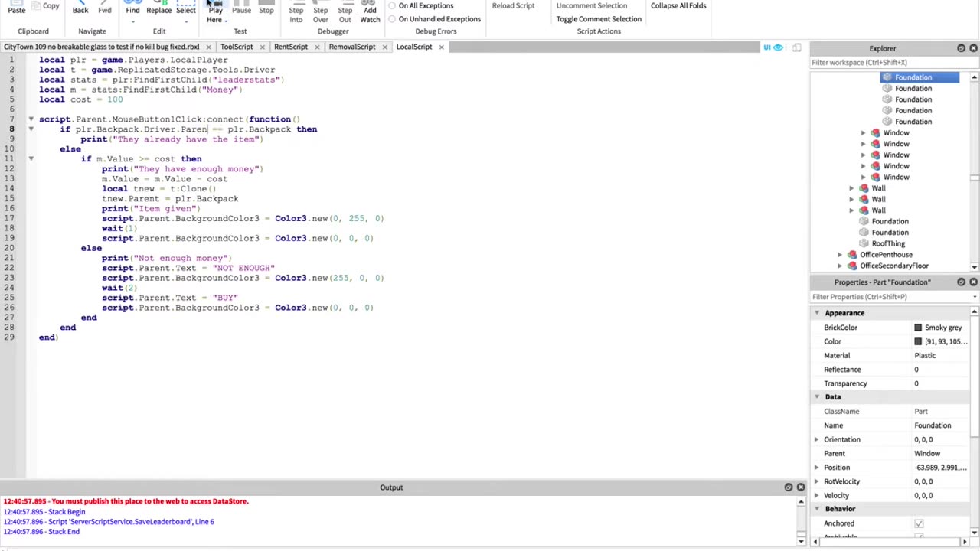This screenshot has height=551, width=980.
Task: Click Uncomment Selection
Action: point(591,6)
